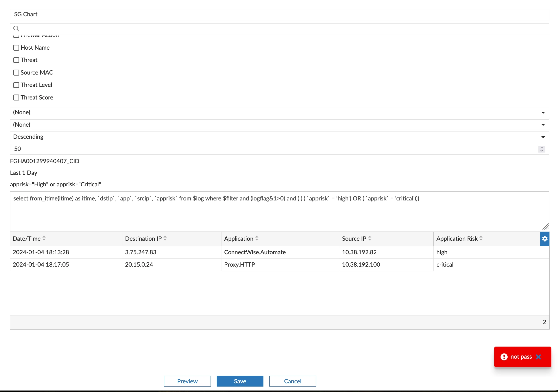This screenshot has height=392, width=558.
Task: Click the stepper on the 50 field
Action: (541, 149)
